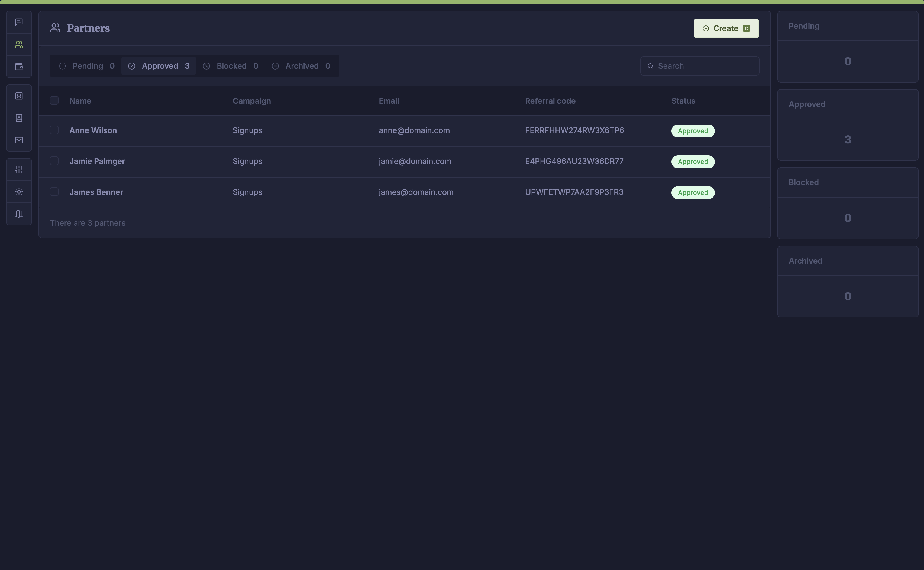The width and height of the screenshot is (924, 570).
Task: Click the wallet icon in sidebar
Action: tap(19, 67)
